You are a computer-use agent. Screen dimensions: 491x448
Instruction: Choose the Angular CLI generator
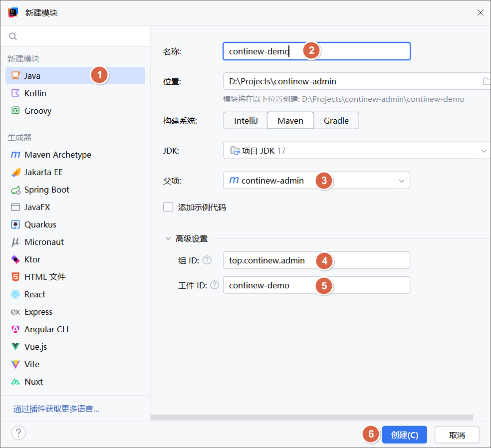[x=75, y=329]
